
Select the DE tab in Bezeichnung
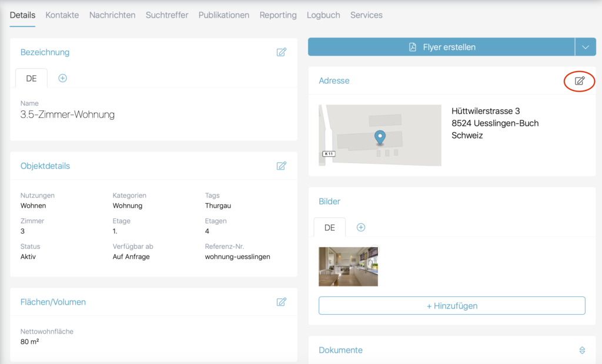click(x=31, y=78)
